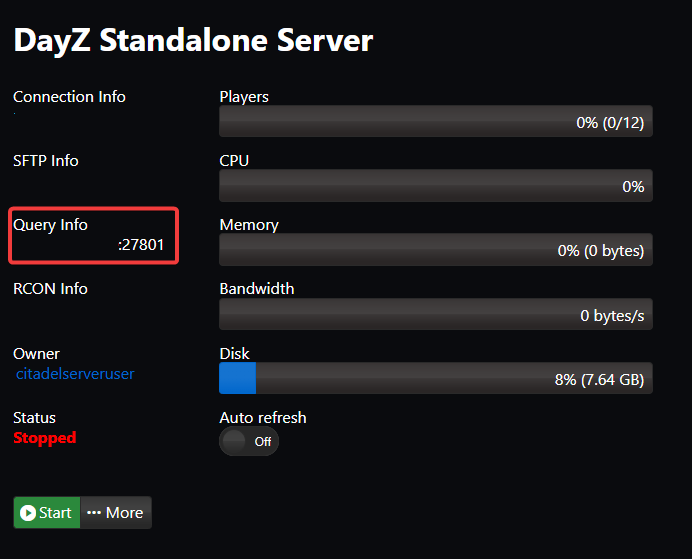Click the Disk 8% (7.64 GB) reading
The image size is (692, 559).
(x=599, y=379)
